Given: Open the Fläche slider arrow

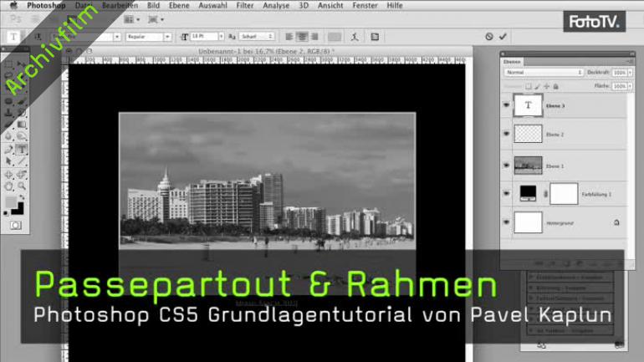Looking at the screenshot, I should pyautogui.click(x=630, y=86).
